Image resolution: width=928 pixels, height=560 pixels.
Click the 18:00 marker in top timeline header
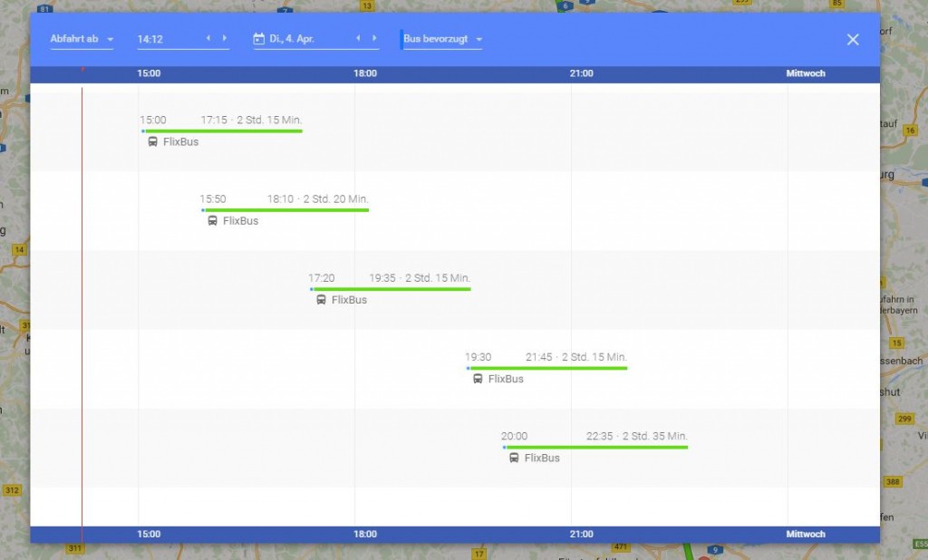364,73
